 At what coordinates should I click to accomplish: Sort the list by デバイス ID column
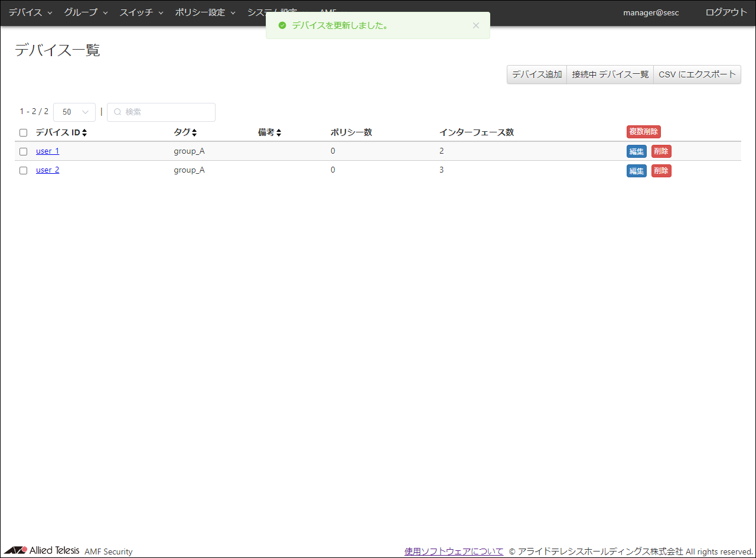61,132
